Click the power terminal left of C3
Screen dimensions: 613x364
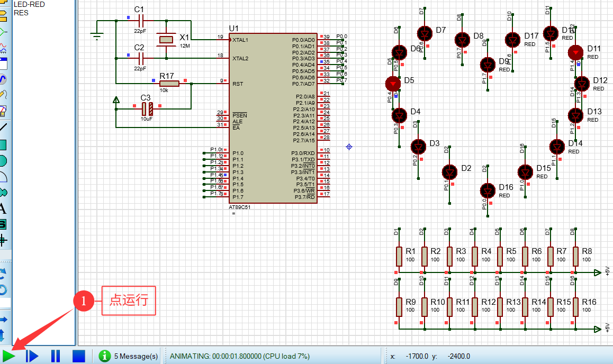[x=116, y=100]
